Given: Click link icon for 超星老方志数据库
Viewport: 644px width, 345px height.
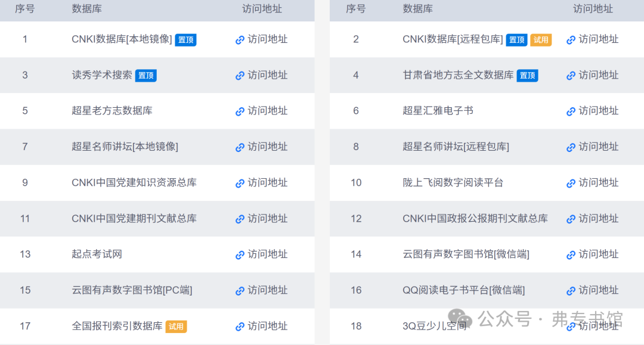Looking at the screenshot, I should (240, 111).
